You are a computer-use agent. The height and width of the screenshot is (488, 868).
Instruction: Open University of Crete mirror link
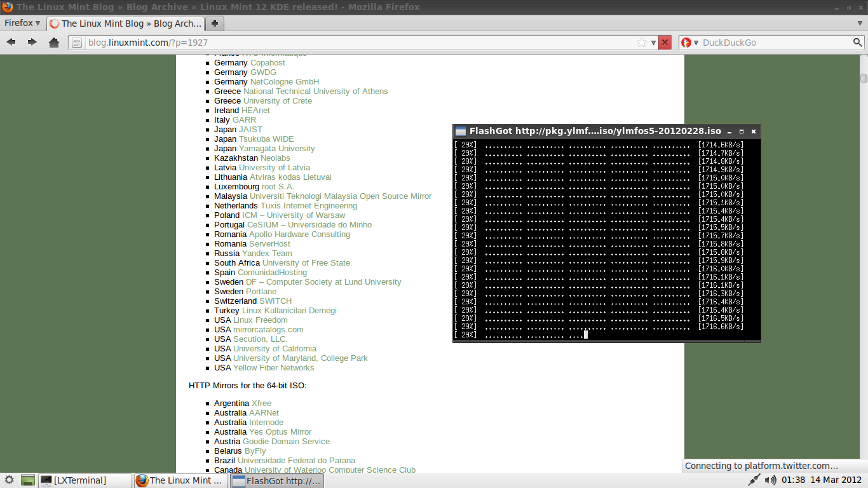(x=278, y=100)
